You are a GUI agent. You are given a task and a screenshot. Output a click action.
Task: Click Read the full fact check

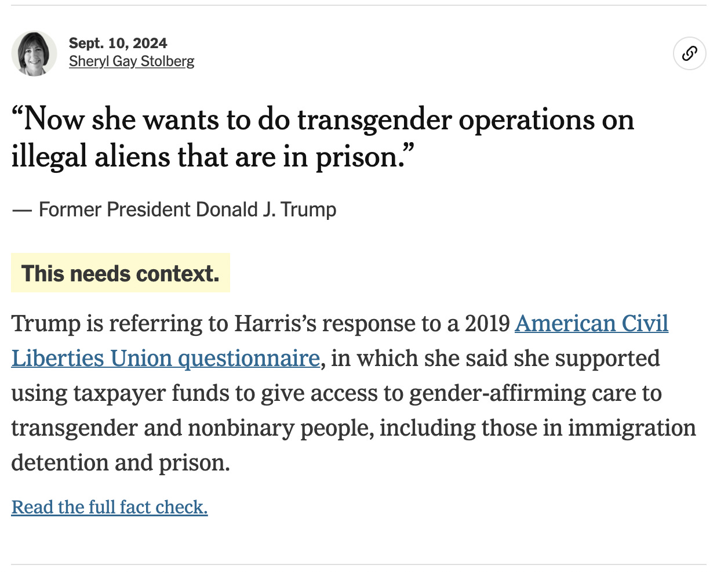tap(109, 507)
